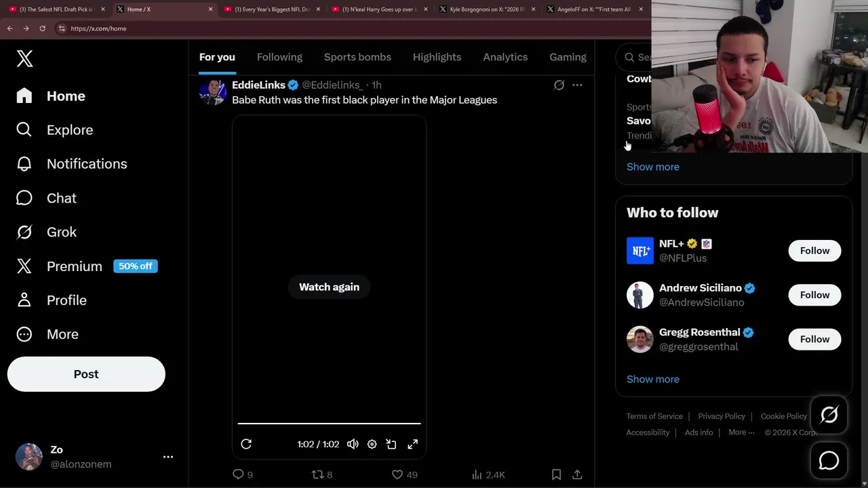This screenshot has width=868, height=488.
Task: Click the X logo in sidebar
Action: click(24, 58)
